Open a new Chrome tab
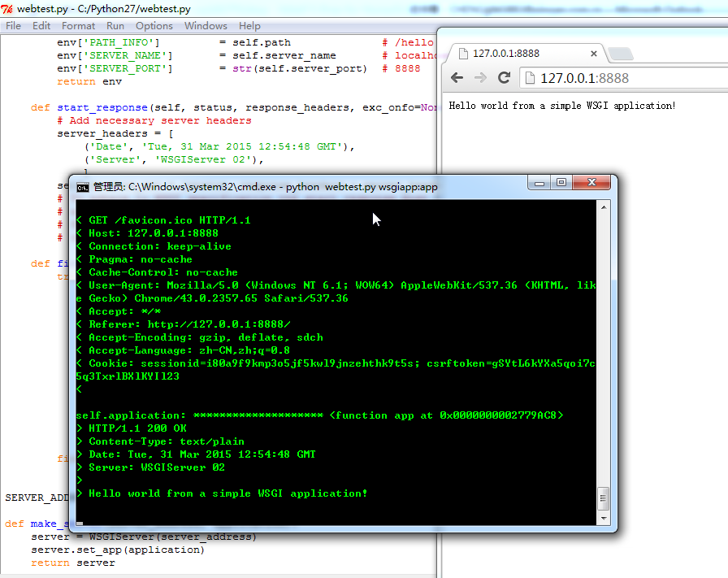The image size is (728, 578). [x=621, y=54]
